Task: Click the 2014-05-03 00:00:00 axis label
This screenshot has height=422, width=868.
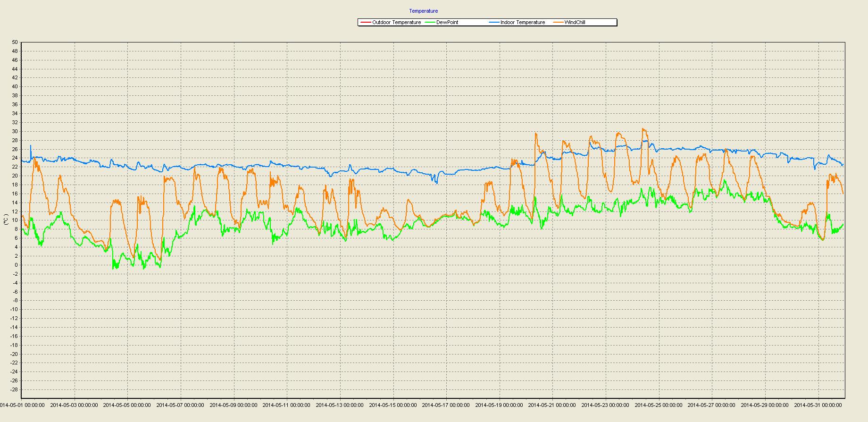Action: 74,405
